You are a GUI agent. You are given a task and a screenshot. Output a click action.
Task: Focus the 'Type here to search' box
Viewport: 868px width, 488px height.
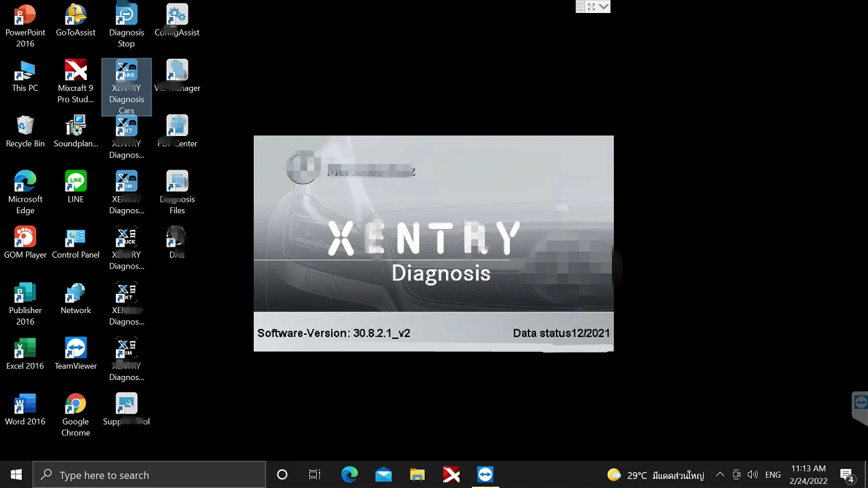(149, 474)
